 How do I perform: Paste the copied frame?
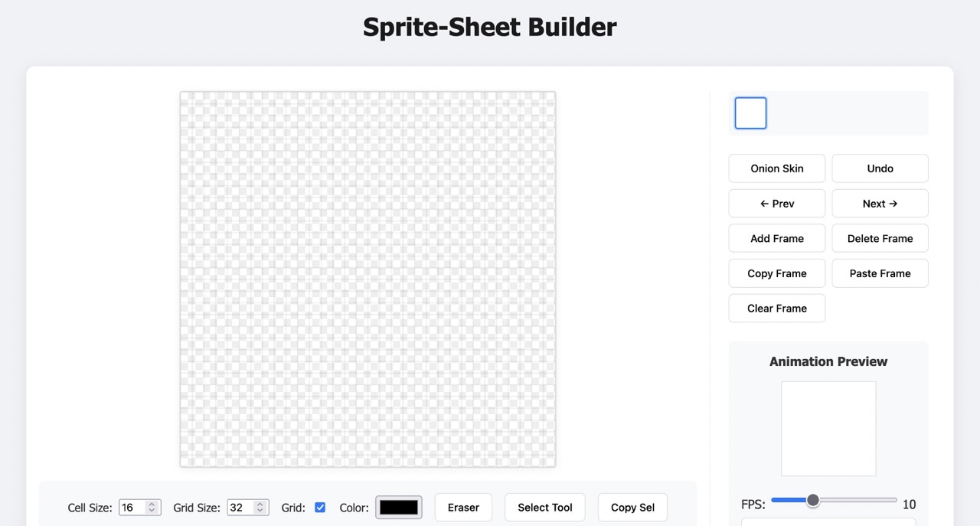(x=880, y=273)
